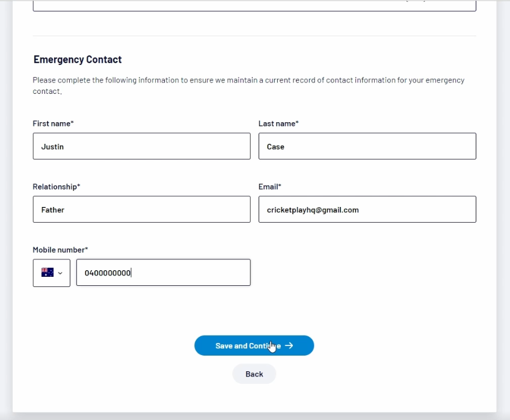This screenshot has height=420, width=510.
Task: Click the Emergency Contact heading
Action: click(78, 60)
